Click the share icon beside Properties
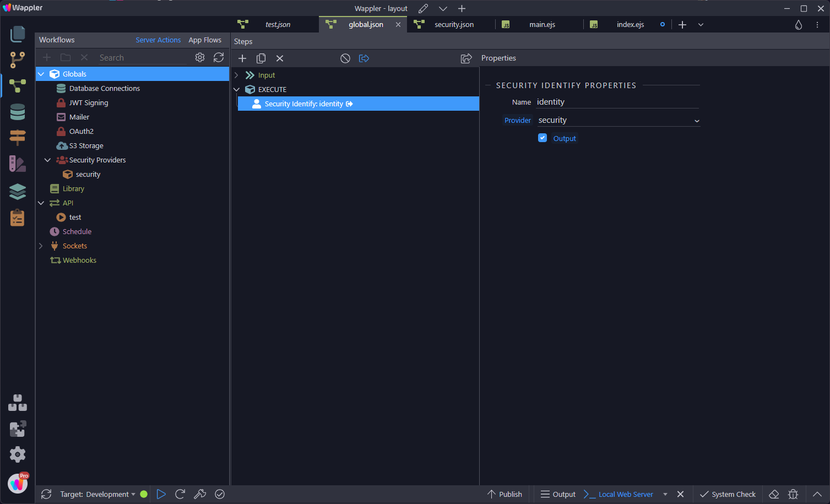The image size is (830, 504). pyautogui.click(x=466, y=58)
